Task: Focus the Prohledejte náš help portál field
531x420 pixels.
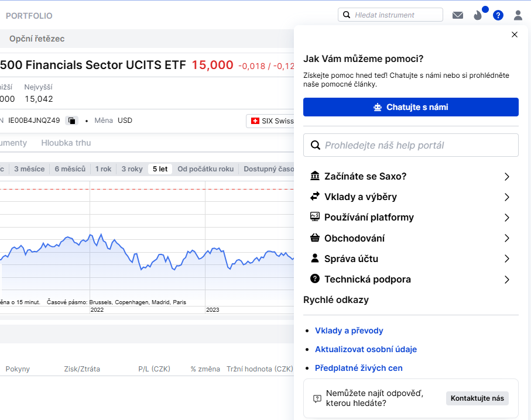Action: tap(411, 145)
